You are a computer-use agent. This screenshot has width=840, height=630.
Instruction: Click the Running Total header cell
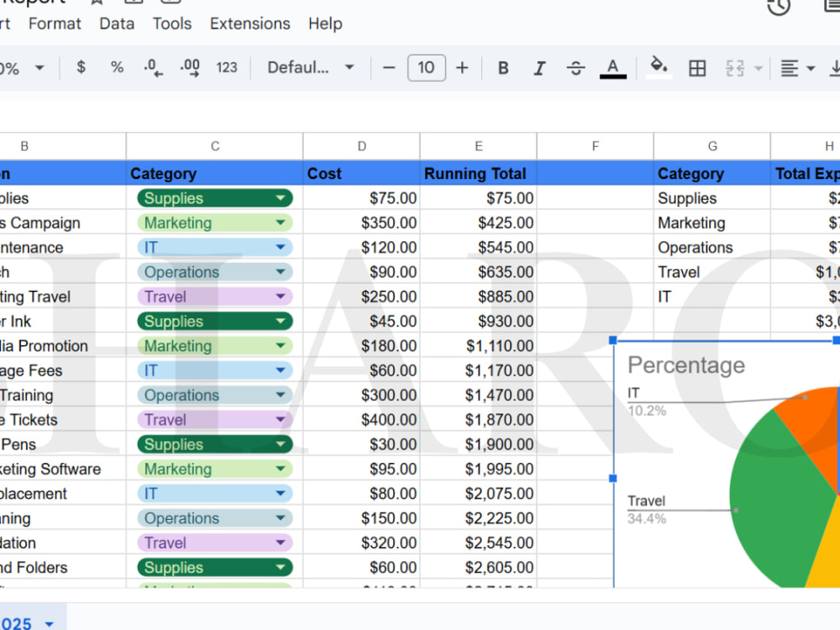(x=479, y=174)
